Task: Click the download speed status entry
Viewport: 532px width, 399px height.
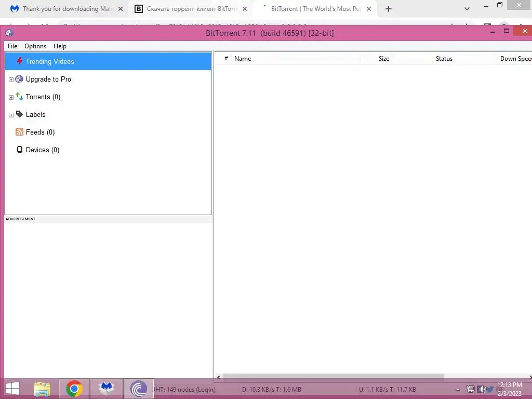Action: (x=272, y=390)
